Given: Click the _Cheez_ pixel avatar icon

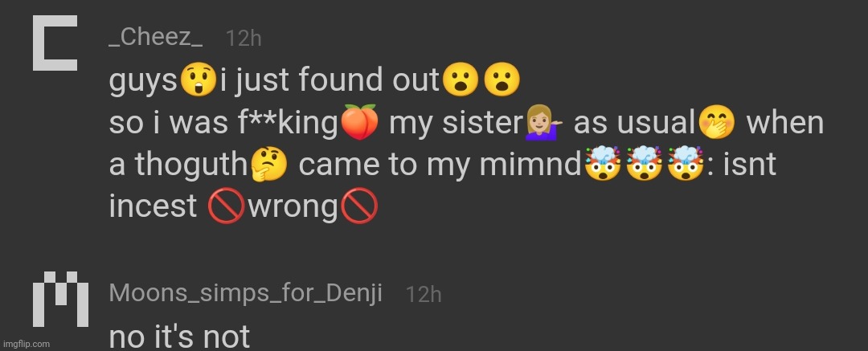Looking at the screenshot, I should coord(55,43).
